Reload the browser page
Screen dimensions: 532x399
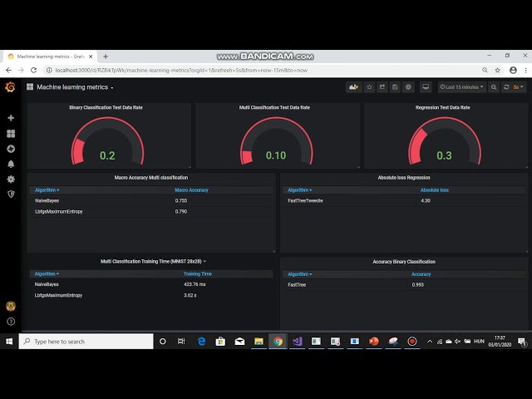(x=33, y=70)
